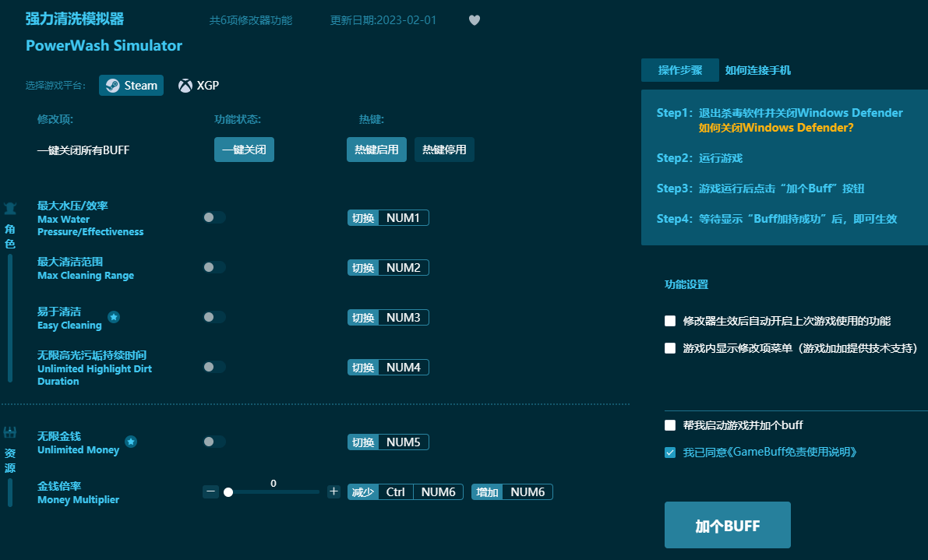Click the Money Multiplier label

click(x=78, y=500)
